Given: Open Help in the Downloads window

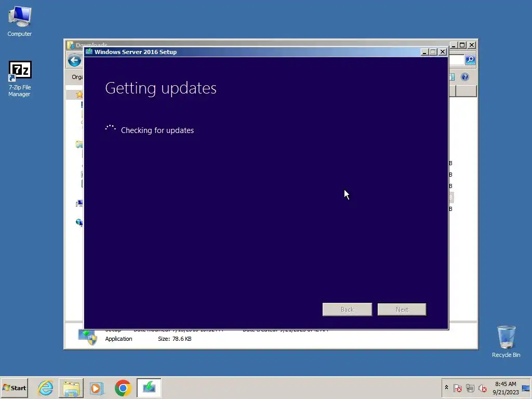Looking at the screenshot, I should (465, 77).
